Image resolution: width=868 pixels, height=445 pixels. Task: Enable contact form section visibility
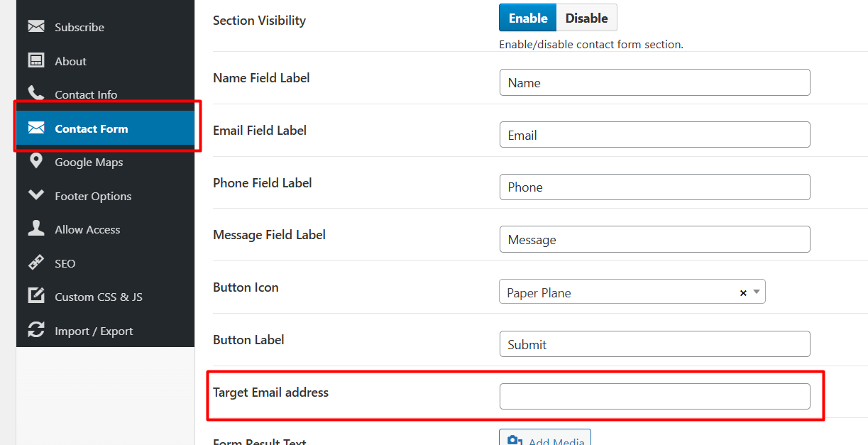[x=528, y=18]
